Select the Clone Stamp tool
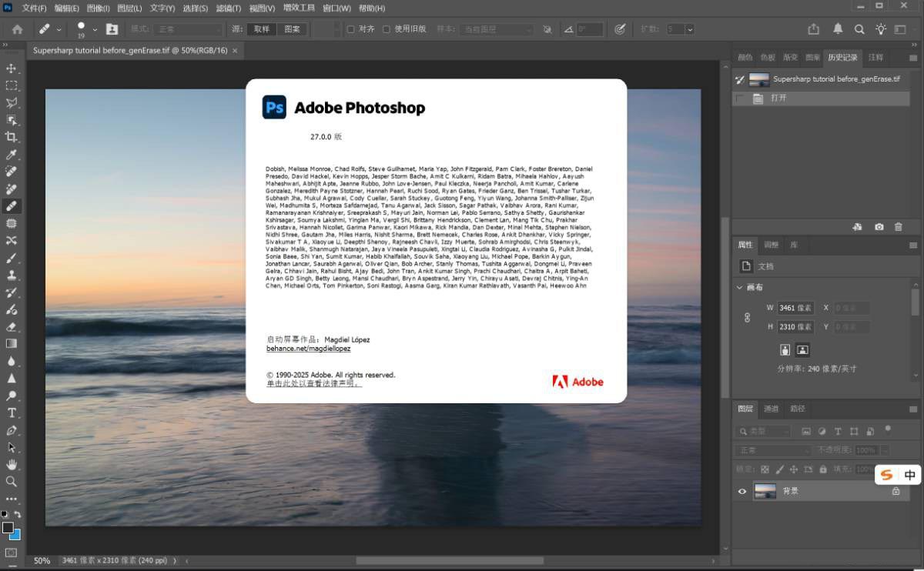The image size is (924, 571). [12, 275]
